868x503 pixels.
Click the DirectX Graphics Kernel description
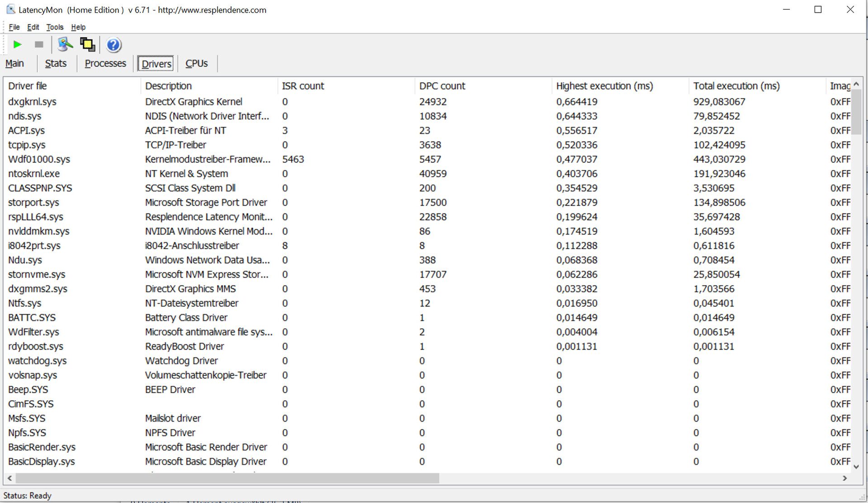(193, 102)
